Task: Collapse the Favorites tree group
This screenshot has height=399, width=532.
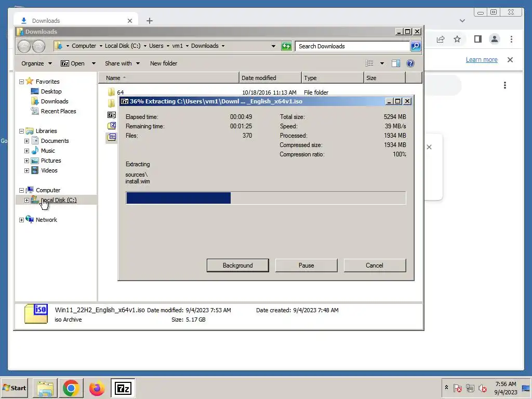Action: coord(21,82)
